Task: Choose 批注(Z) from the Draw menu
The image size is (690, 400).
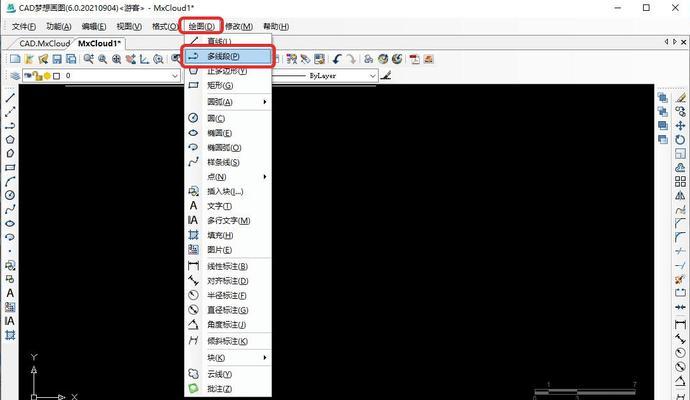Action: pos(228,389)
